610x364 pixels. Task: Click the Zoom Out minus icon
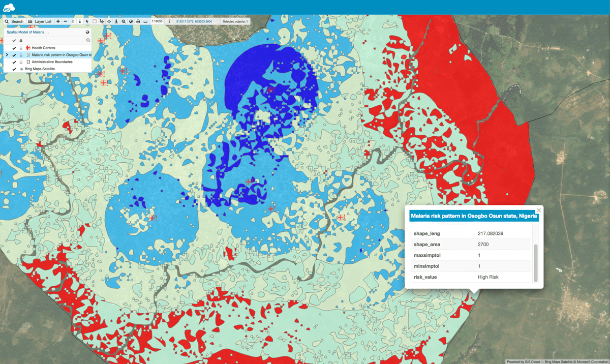tap(65, 21)
